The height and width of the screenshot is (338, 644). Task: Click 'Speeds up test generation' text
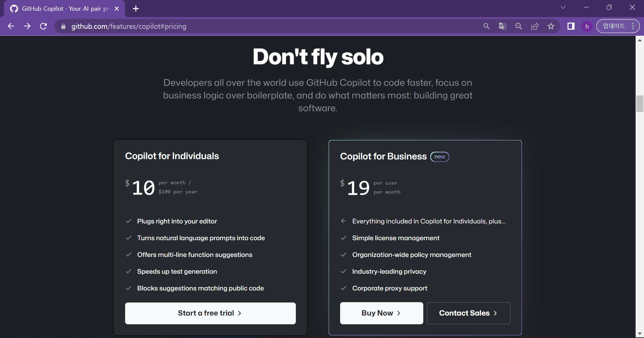(177, 272)
